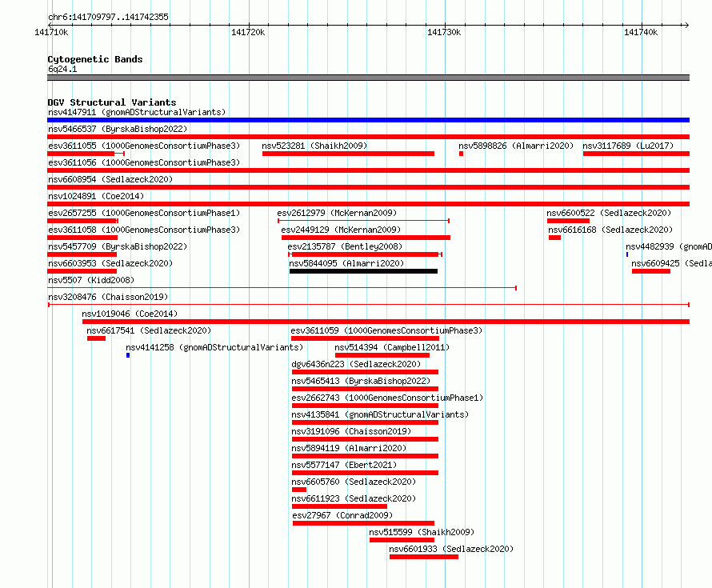Click the DGV Structural Variants track title

(112, 102)
